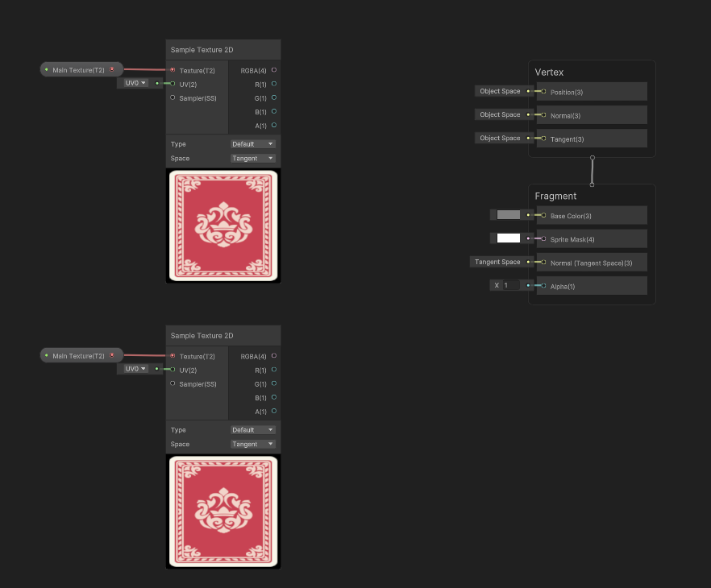Click the Base Color(3) port in Fragment
Viewport: 711px width, 588px height.
coord(543,216)
